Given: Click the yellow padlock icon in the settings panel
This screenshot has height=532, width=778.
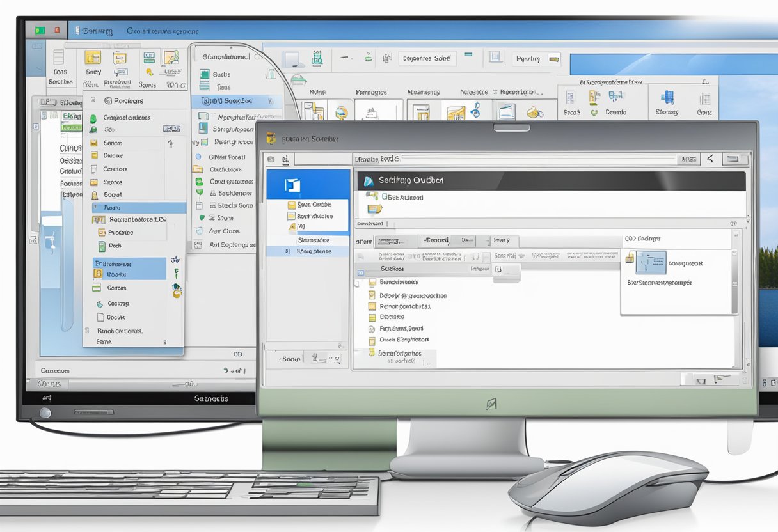Looking at the screenshot, I should [628, 256].
